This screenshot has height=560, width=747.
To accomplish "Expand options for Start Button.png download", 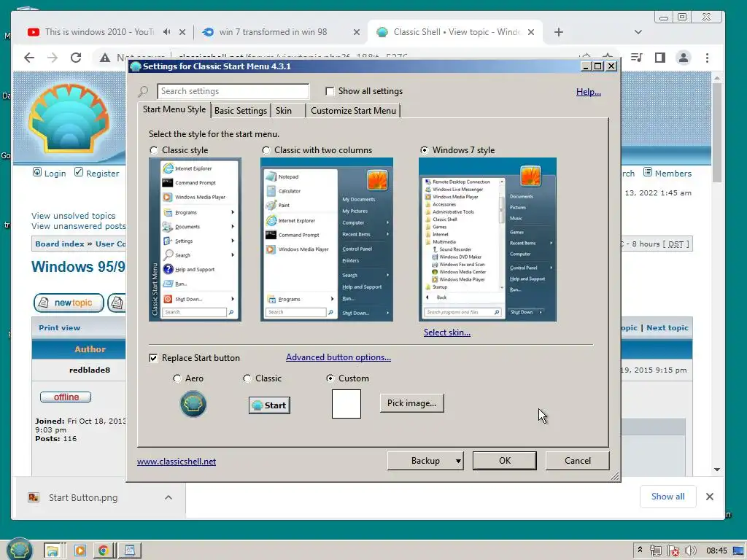I will click(169, 497).
